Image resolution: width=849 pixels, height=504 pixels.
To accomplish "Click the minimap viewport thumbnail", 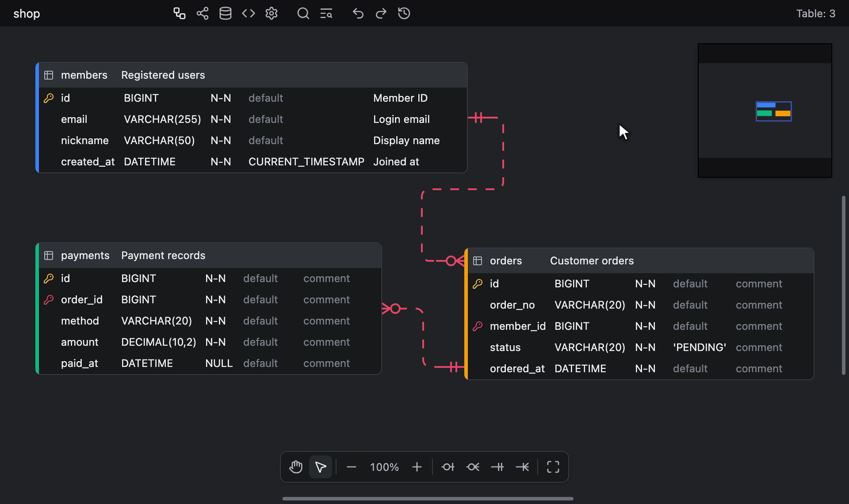I will 773,111.
